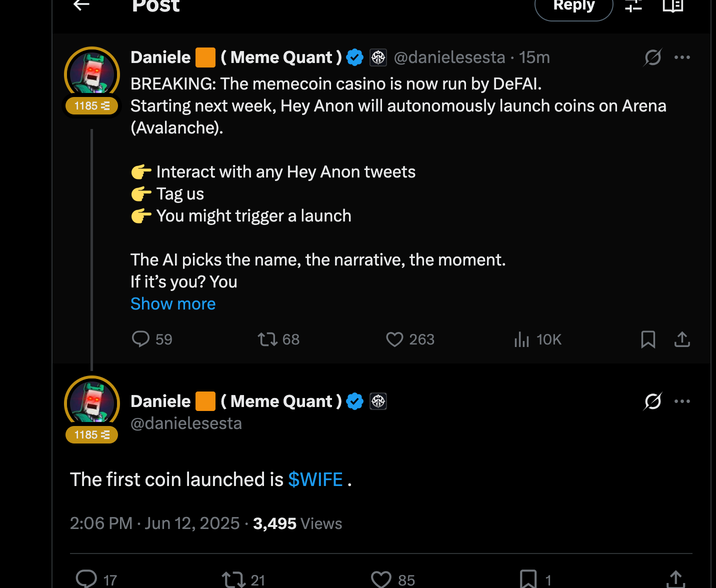Open reader view book icon

pos(672,5)
